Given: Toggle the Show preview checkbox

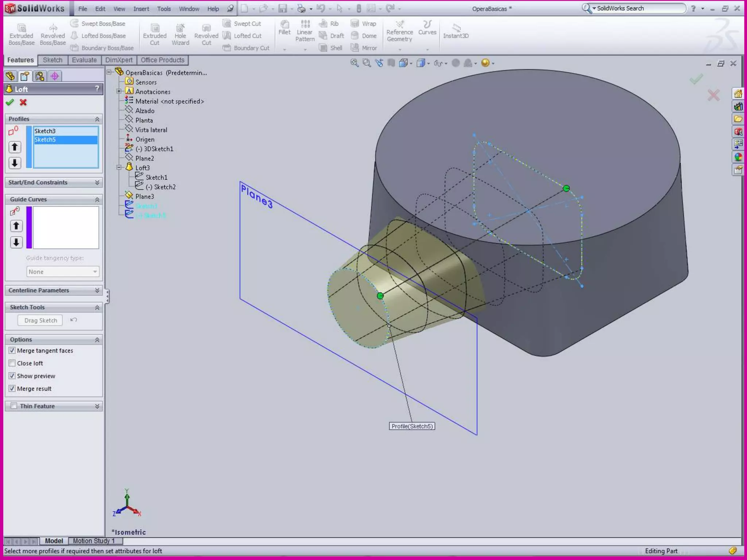Looking at the screenshot, I should (12, 376).
